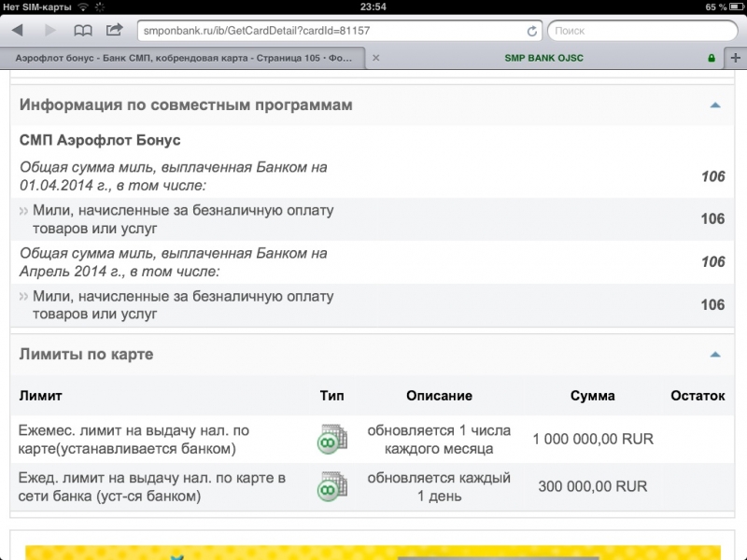Tap the Safari forward arrow
The image size is (747, 560).
coord(47,31)
